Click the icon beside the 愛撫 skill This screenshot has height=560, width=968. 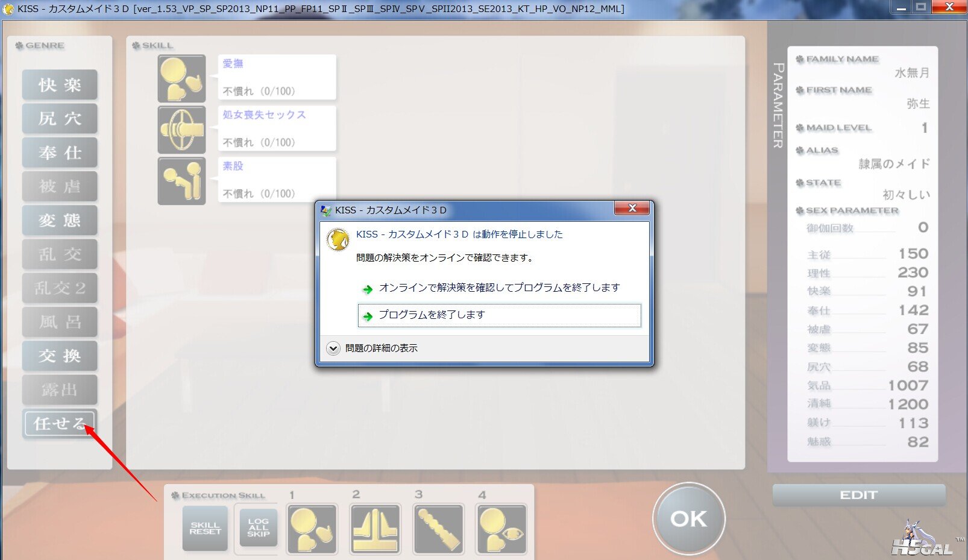(x=181, y=78)
